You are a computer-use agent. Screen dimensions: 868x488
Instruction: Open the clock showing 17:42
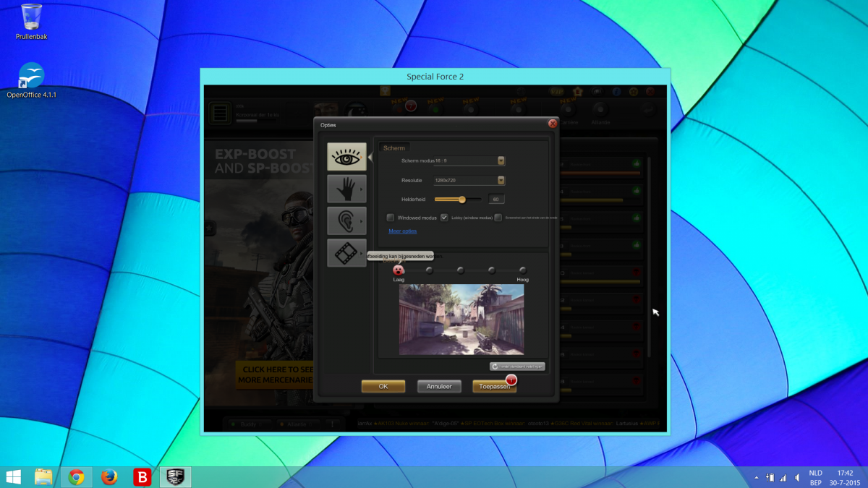845,477
